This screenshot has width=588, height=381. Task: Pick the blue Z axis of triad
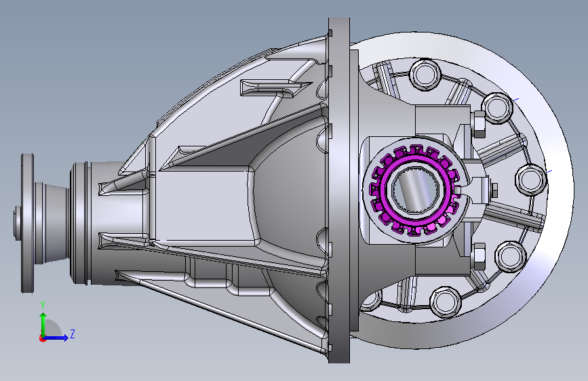(x=56, y=338)
